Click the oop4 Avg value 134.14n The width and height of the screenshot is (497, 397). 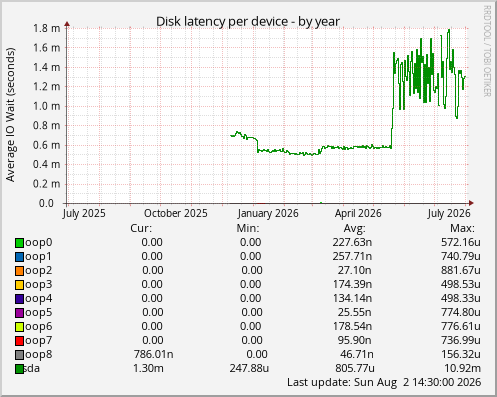pyautogui.click(x=352, y=298)
